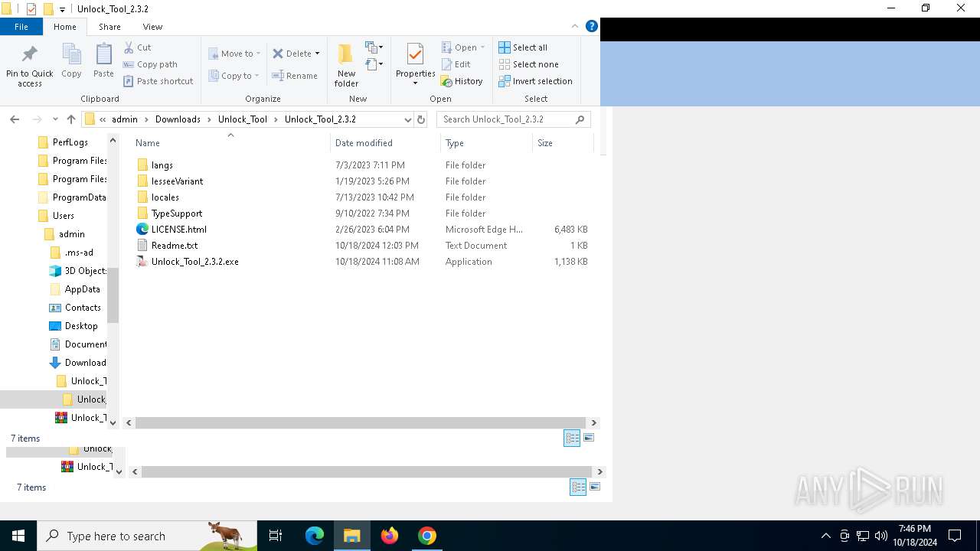Screen dimensions: 980x551
Task: Select the langs folder
Action: click(x=162, y=165)
